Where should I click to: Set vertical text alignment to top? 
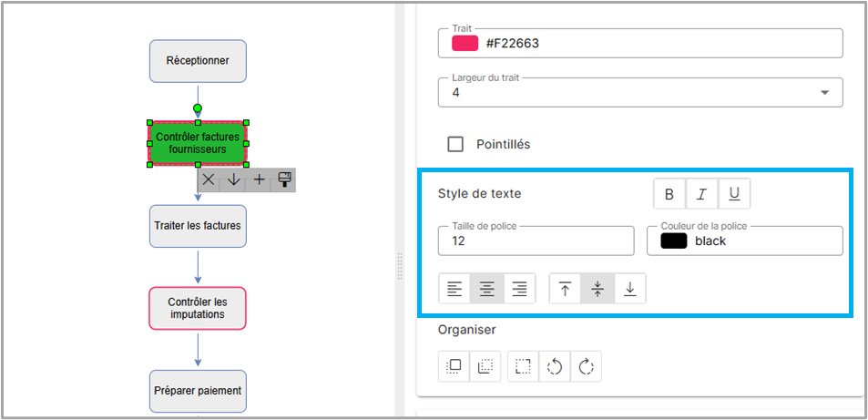click(x=566, y=289)
